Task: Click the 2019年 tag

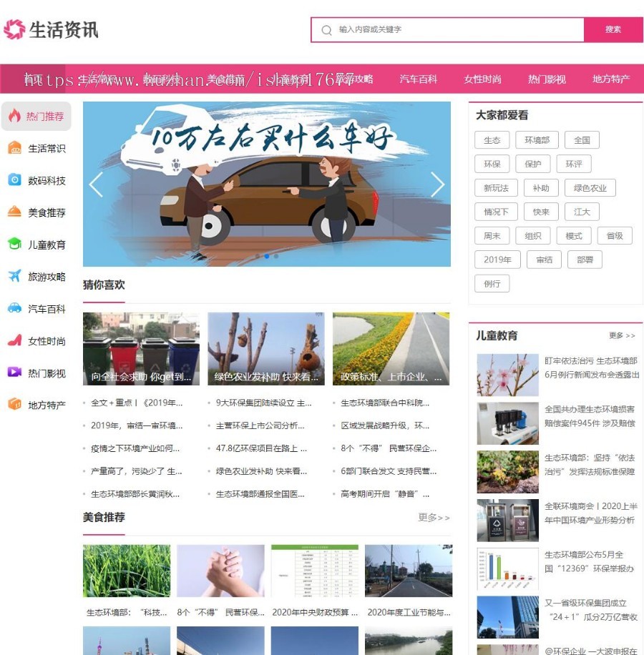Action: pos(497,260)
